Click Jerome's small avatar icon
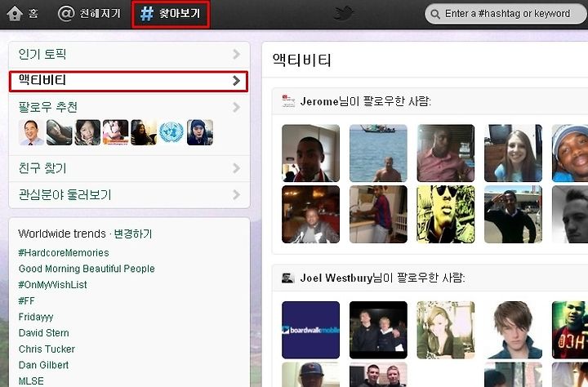 (288, 101)
